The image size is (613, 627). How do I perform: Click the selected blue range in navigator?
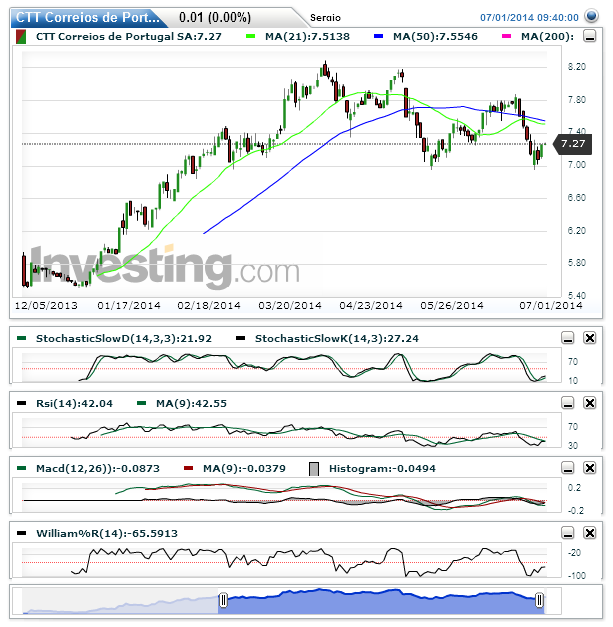coord(381,602)
